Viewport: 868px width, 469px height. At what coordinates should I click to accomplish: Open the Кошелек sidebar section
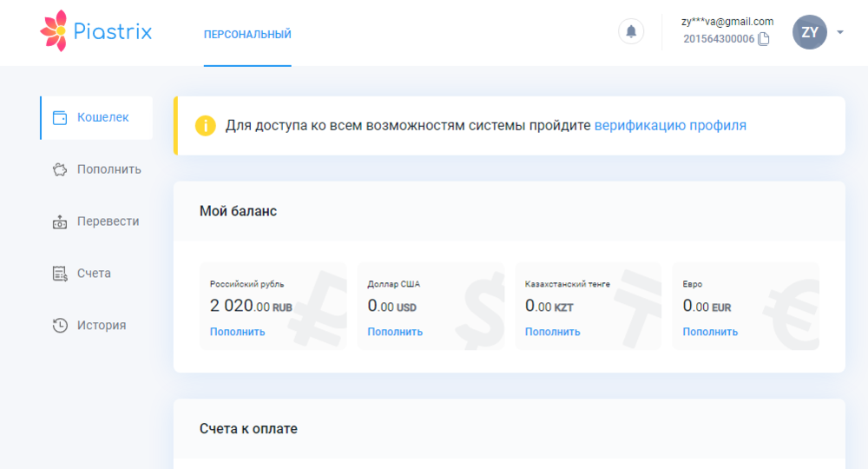[97, 117]
